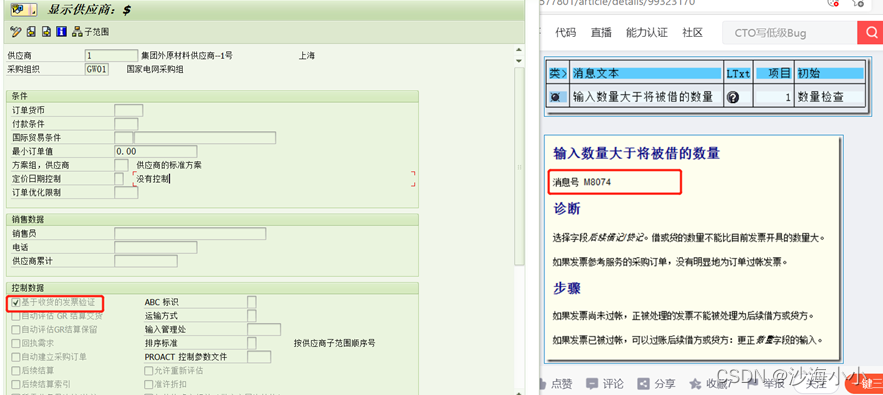Click the 运输方式 input field
This screenshot has width=883, height=395.
[x=252, y=316]
